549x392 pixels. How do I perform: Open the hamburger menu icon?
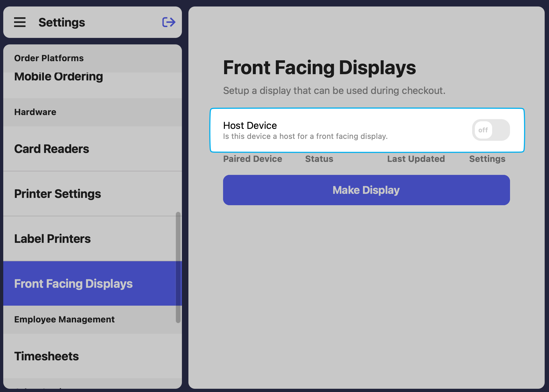coord(20,22)
